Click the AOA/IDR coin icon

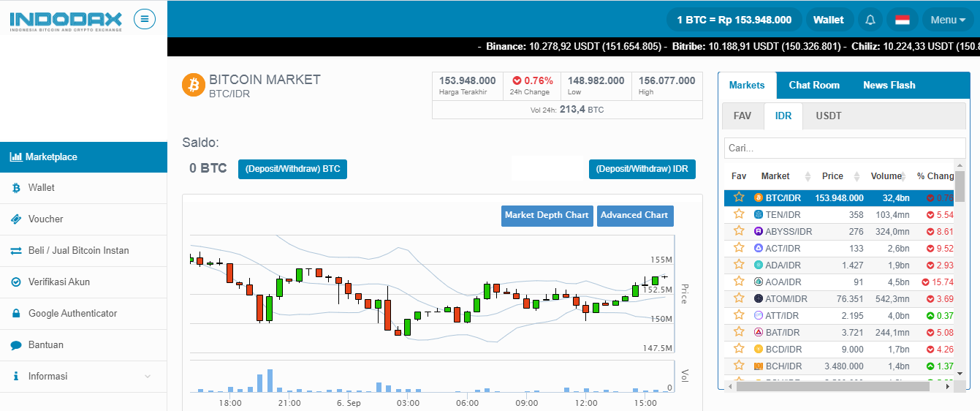(x=759, y=282)
